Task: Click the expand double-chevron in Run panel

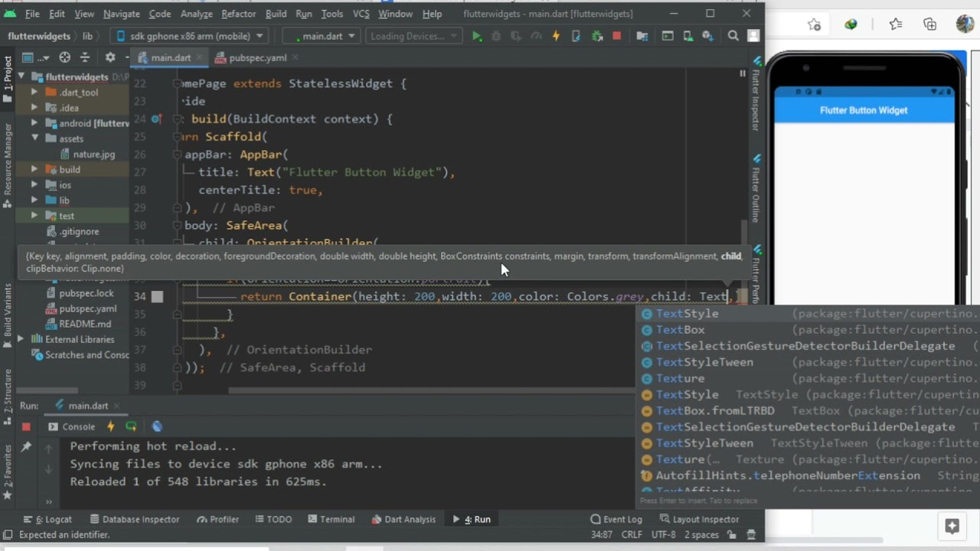Action: tap(48, 501)
